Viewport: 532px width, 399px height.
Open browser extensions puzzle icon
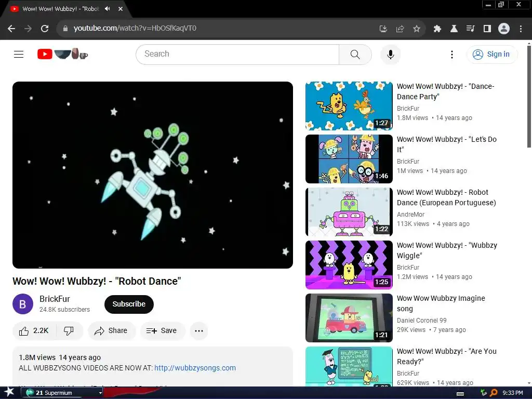[x=437, y=29]
